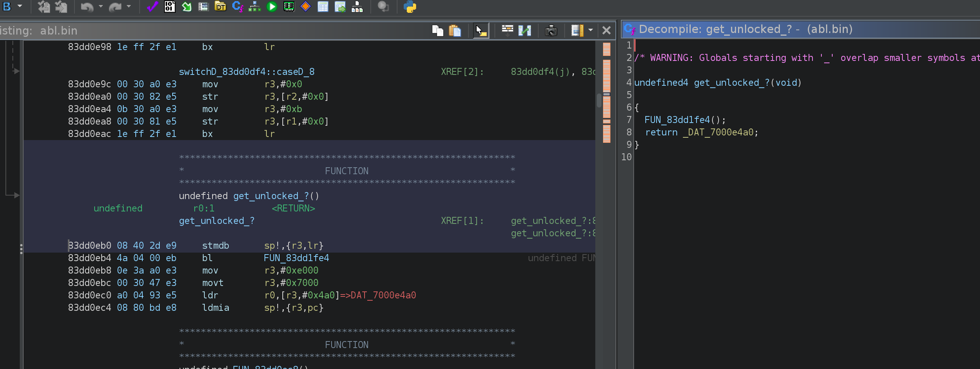The height and width of the screenshot is (369, 980).
Task: Open the Memory Map chip icon
Action: [289, 7]
